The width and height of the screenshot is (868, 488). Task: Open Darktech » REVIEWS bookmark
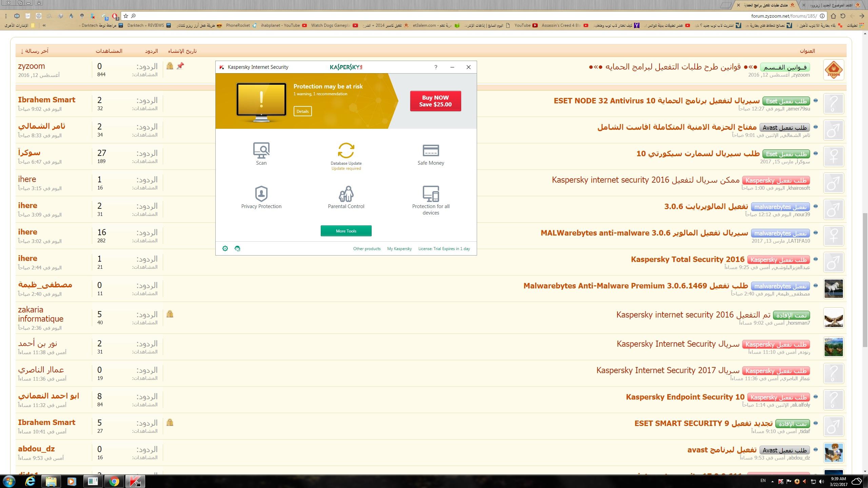(x=149, y=25)
